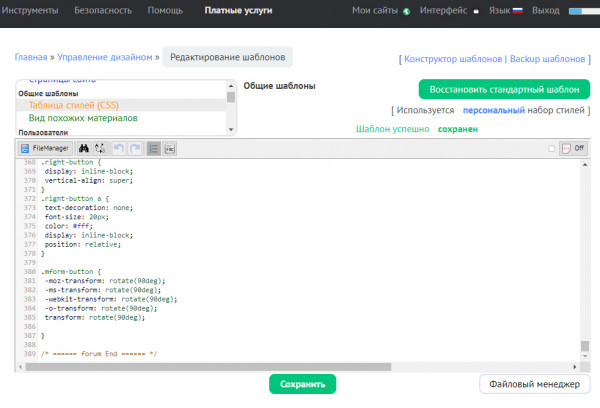The image size is (600, 408).
Task: Switch the syntax highlighting Off toggle
Action: [573, 148]
